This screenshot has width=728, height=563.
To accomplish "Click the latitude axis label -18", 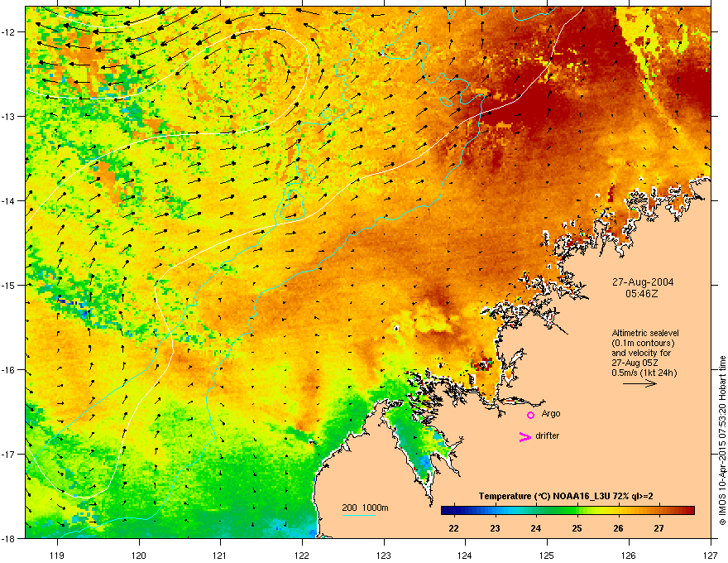I will (x=8, y=538).
